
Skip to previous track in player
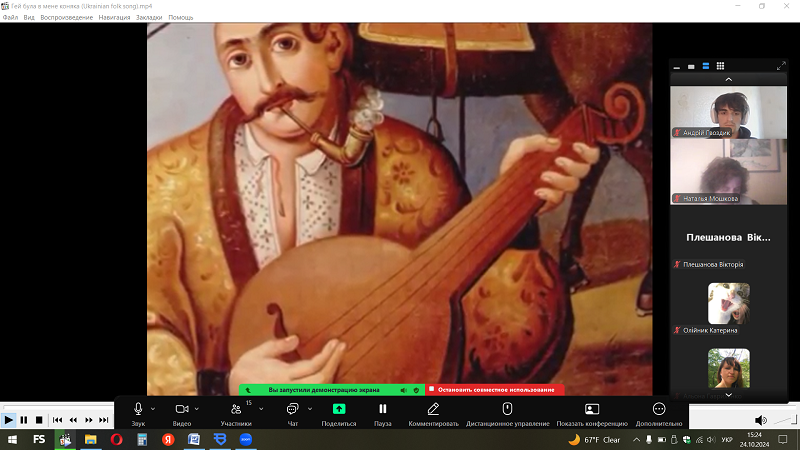point(57,420)
